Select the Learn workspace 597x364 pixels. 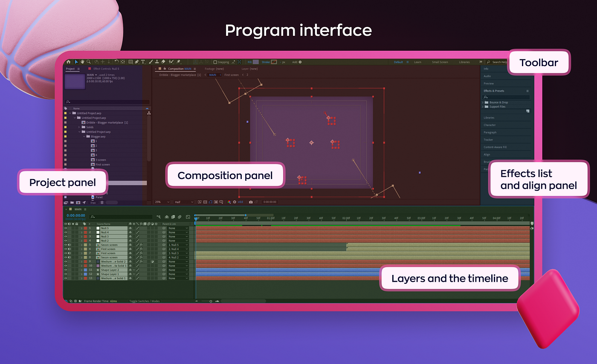click(417, 62)
